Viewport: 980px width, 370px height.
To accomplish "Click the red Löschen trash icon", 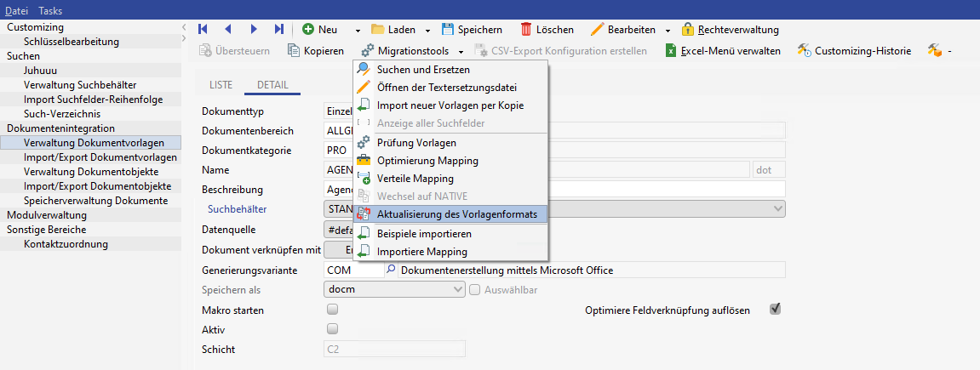I will point(527,30).
